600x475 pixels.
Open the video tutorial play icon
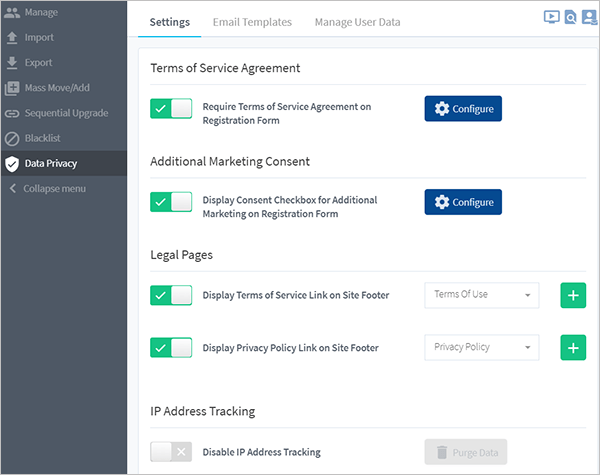[x=551, y=17]
